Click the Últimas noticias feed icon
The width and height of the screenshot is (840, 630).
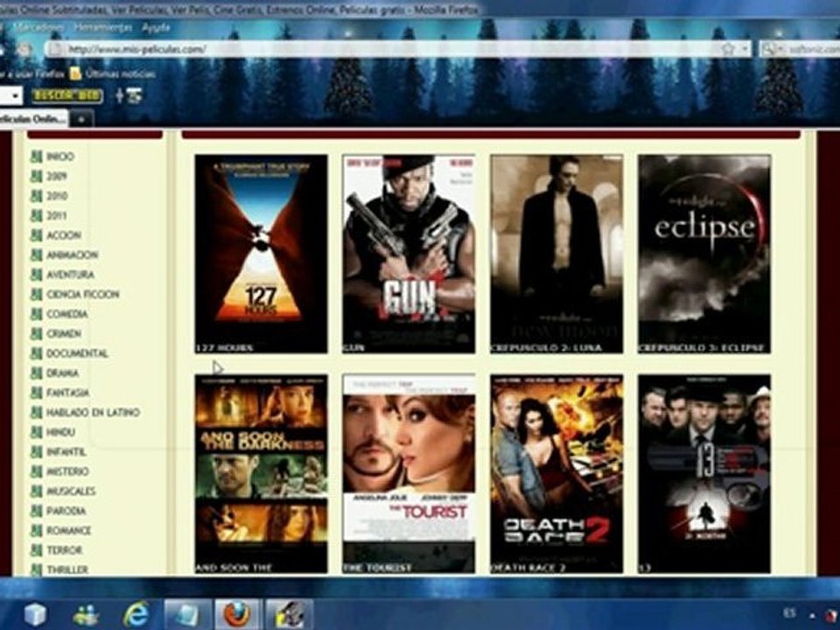pos(75,73)
